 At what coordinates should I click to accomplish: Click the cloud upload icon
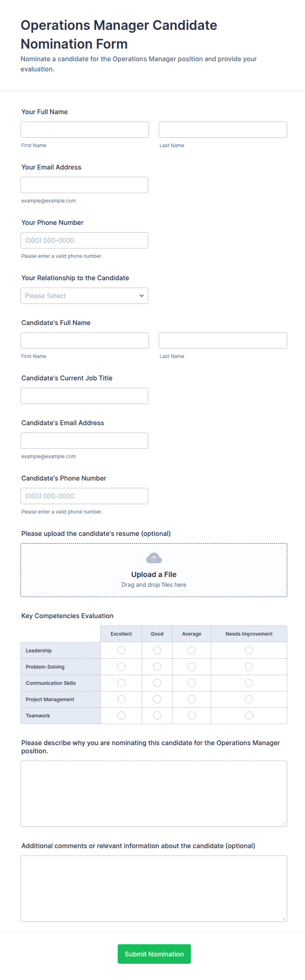click(154, 558)
